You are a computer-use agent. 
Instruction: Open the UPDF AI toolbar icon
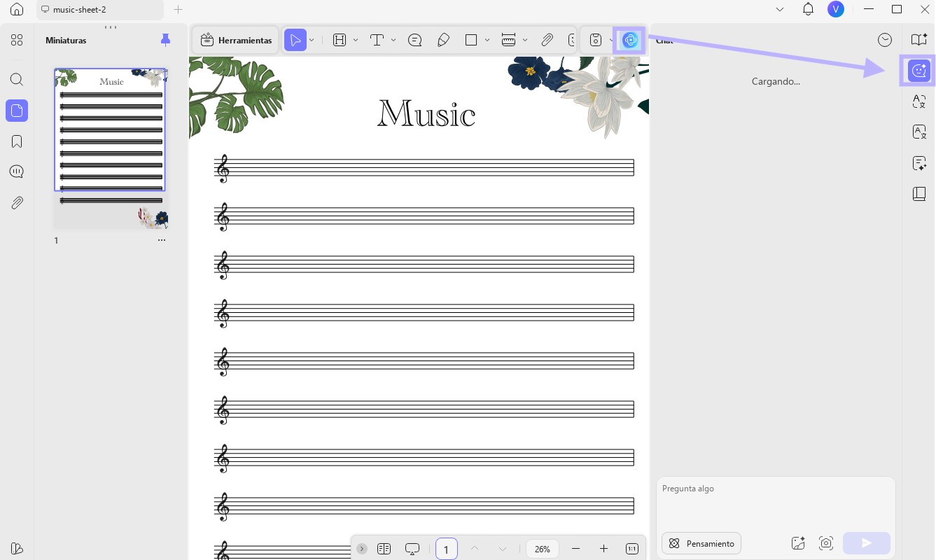[x=629, y=40]
